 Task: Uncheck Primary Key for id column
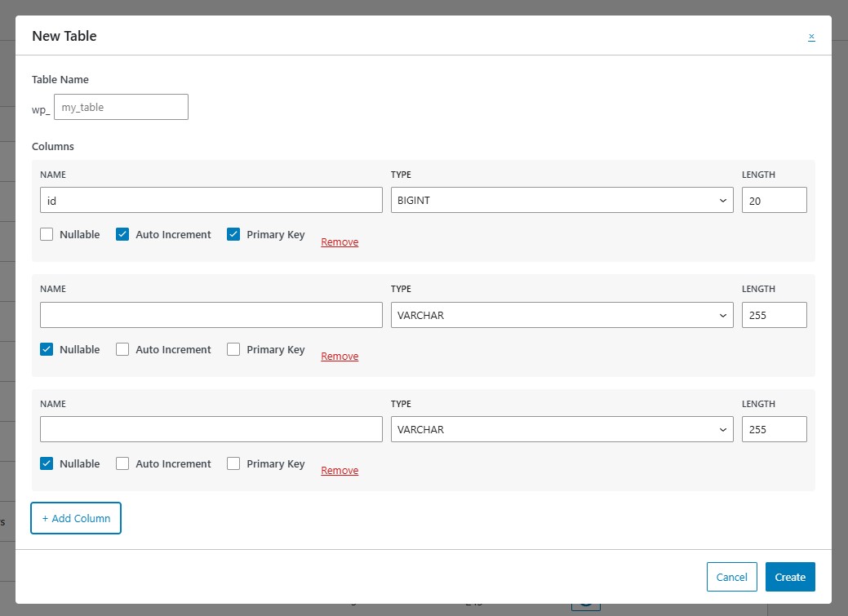[233, 234]
